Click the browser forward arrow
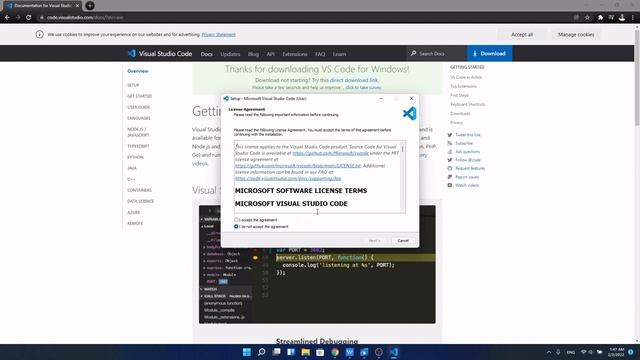 pyautogui.click(x=18, y=18)
